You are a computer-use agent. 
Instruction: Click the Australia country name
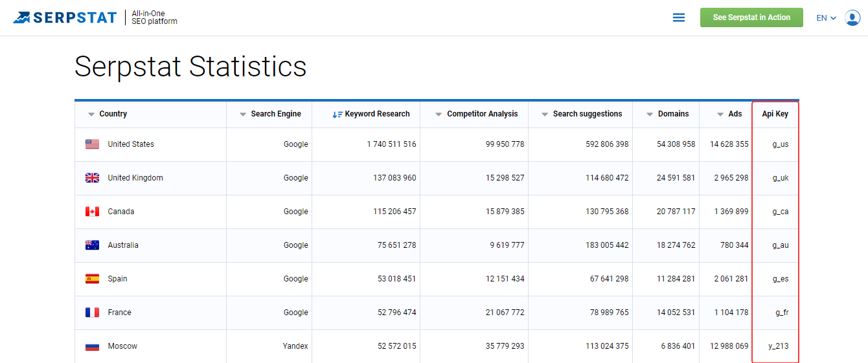pyautogui.click(x=123, y=245)
